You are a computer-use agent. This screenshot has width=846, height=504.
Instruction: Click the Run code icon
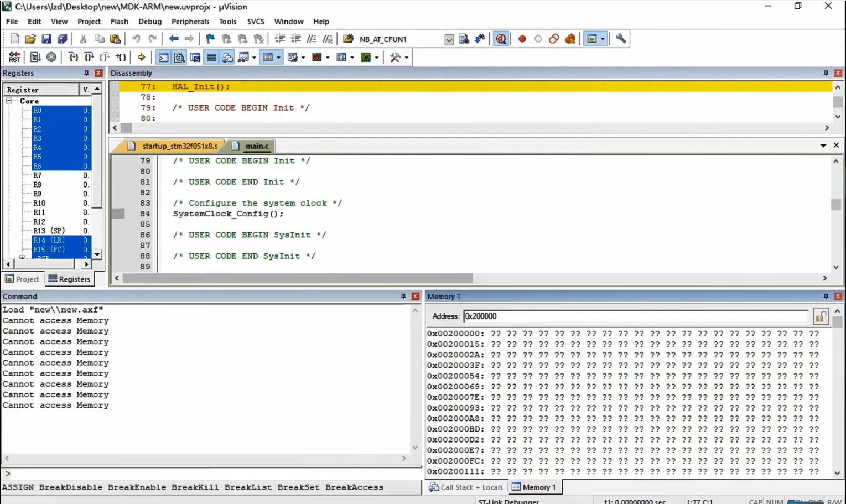(x=35, y=58)
